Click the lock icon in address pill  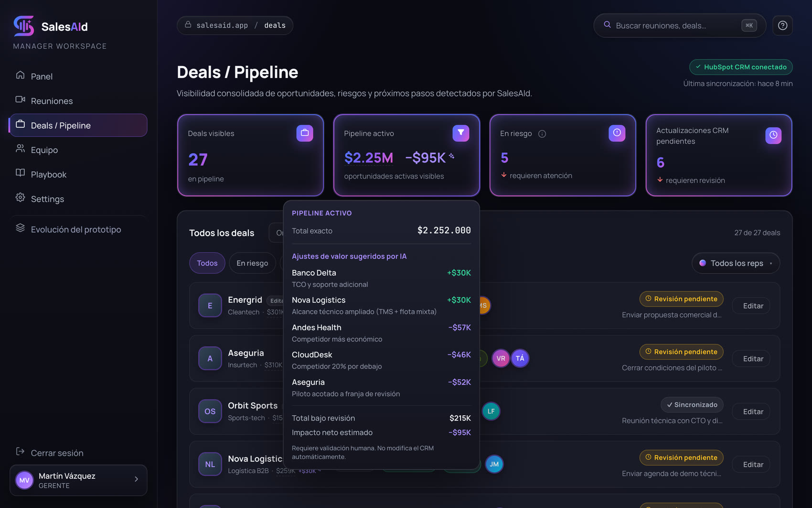(188, 25)
